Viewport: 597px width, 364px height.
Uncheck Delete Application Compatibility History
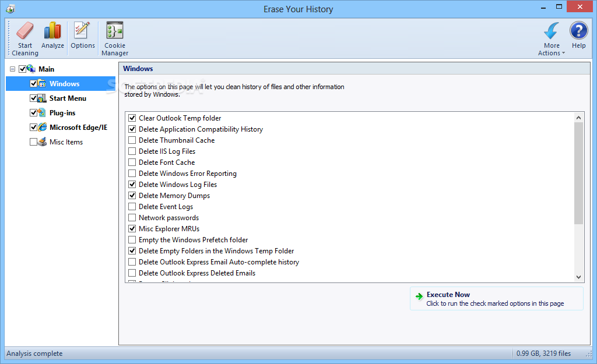132,129
